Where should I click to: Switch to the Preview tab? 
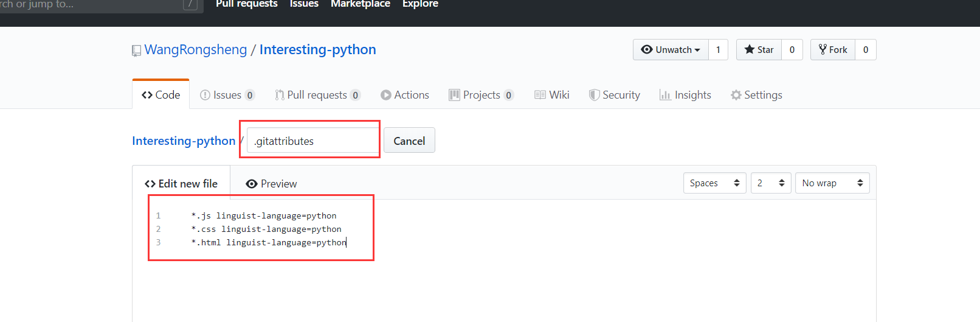click(271, 184)
